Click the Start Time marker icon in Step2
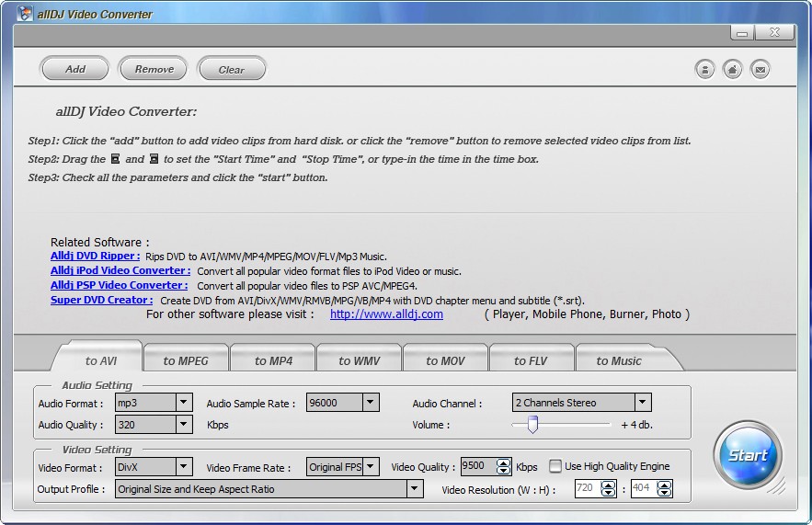This screenshot has width=812, height=525. click(116, 159)
